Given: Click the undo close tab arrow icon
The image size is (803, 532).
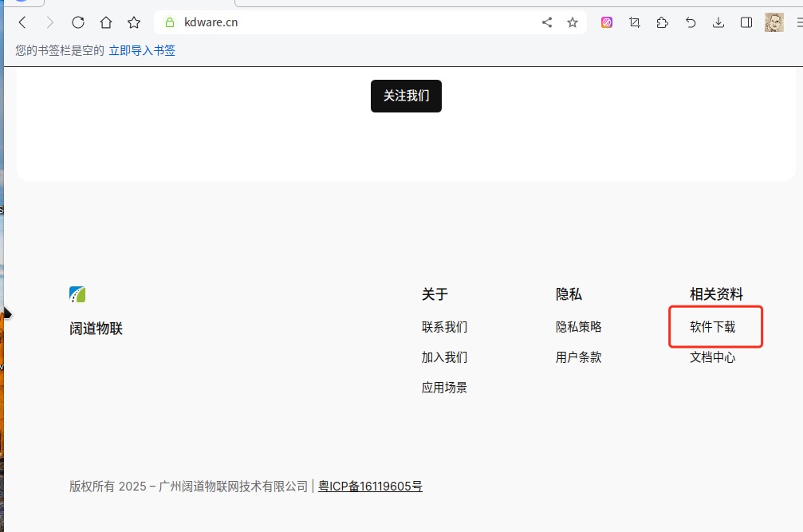Looking at the screenshot, I should (691, 22).
